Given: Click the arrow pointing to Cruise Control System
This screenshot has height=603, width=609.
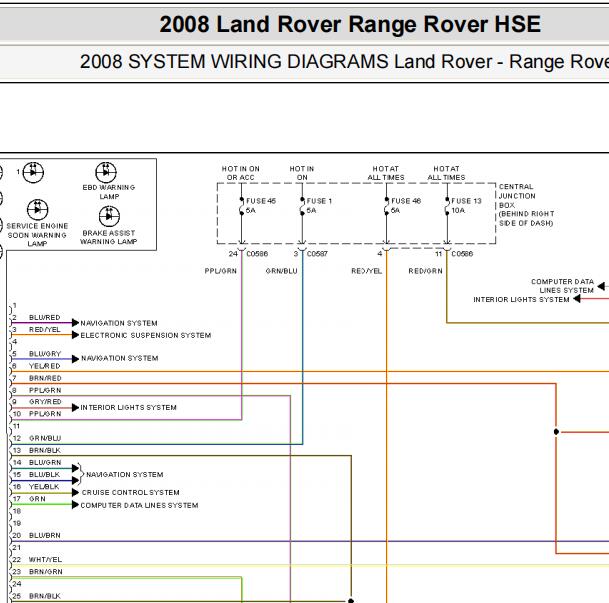Looking at the screenshot, I should tap(75, 492).
